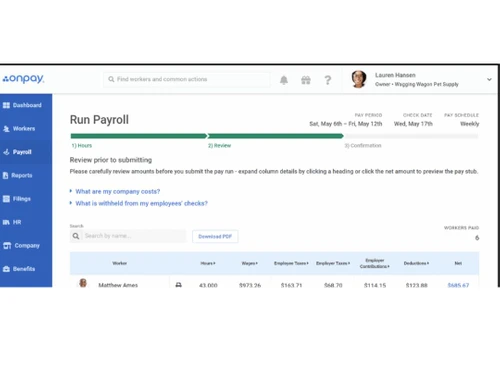Click the Matthew Ames worker name

pos(118,285)
